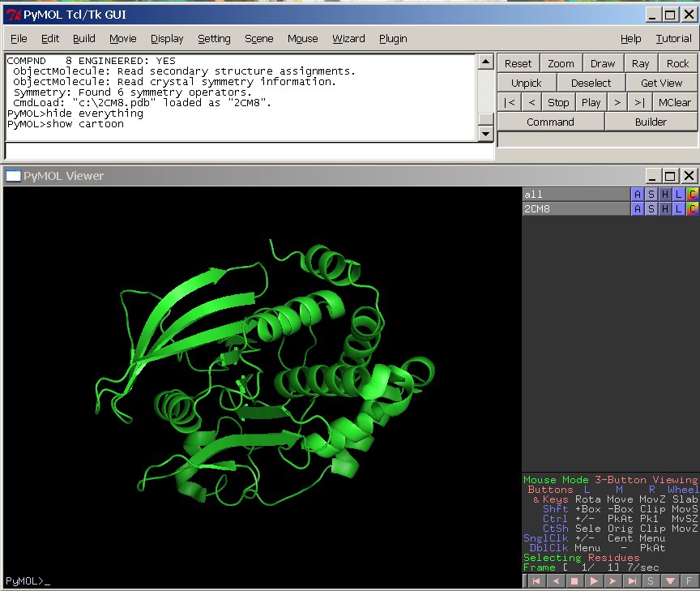Screen dimensions: 700x591
Task: Click jump-to-end icon in viewer playback bar
Action: click(x=632, y=581)
